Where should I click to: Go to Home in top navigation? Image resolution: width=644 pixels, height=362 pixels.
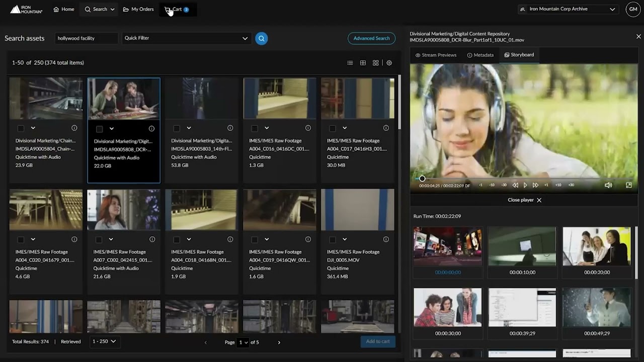coord(64,9)
